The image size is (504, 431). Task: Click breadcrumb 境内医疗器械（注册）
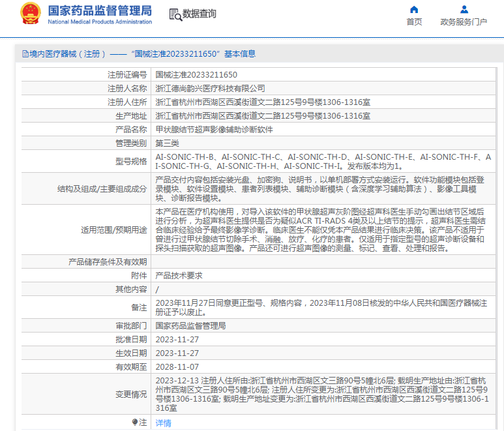(68, 54)
